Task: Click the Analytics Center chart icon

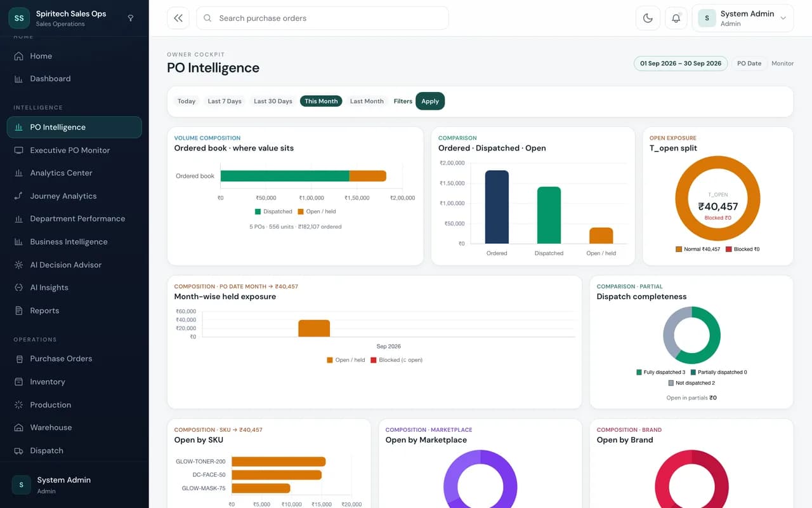Action: click(18, 173)
